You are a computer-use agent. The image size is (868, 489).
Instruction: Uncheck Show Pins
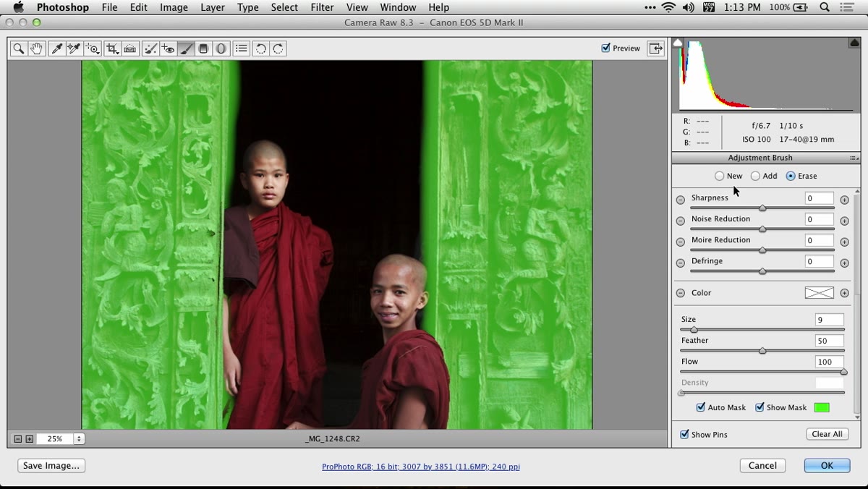tap(684, 434)
